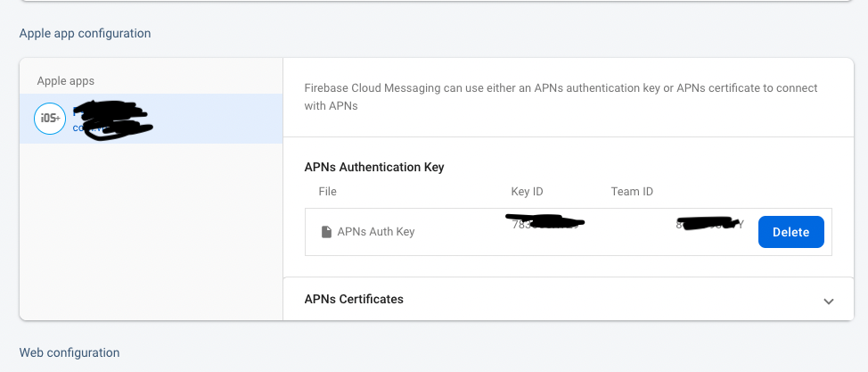Click the APNs Authentication Key heading
The width and height of the screenshot is (868, 372).
pos(374,167)
